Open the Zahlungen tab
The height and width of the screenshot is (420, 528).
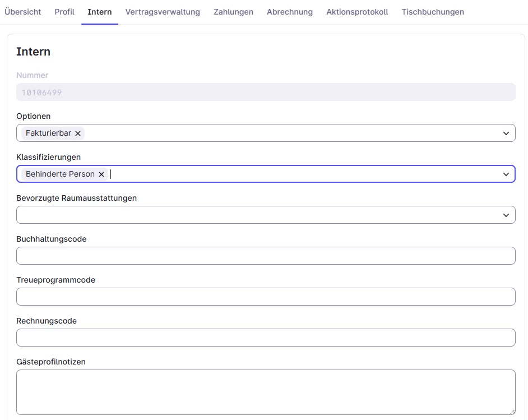[233, 12]
